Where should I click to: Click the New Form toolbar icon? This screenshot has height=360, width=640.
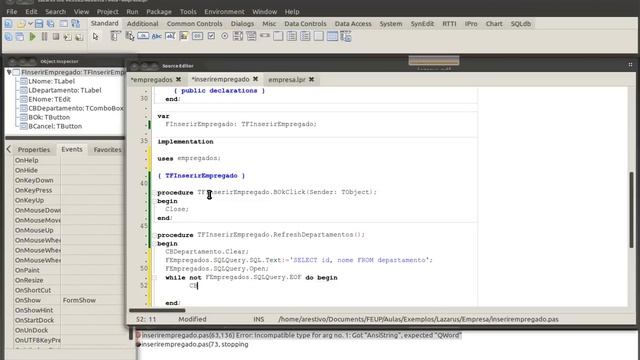(64, 24)
